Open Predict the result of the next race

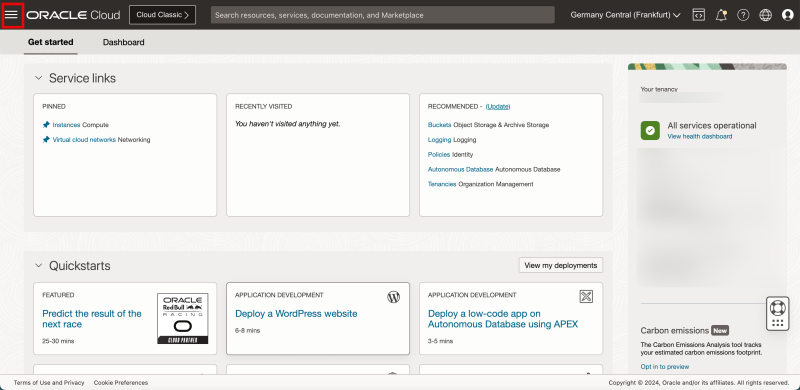pyautogui.click(x=92, y=319)
